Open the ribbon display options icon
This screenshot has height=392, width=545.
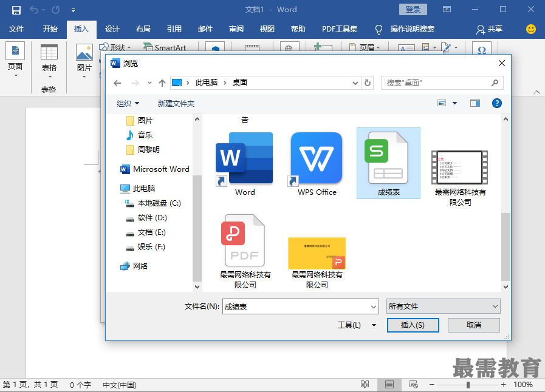coord(447,9)
